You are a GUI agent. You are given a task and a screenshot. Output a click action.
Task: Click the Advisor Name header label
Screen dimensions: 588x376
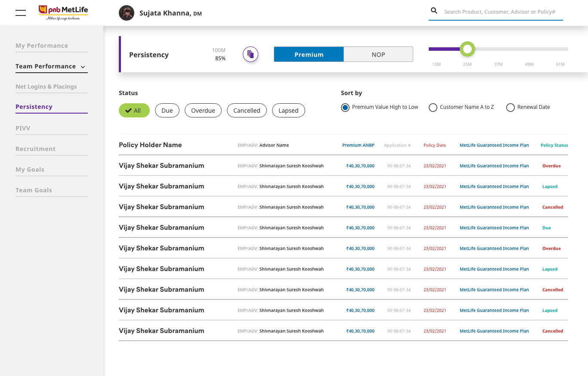click(274, 145)
